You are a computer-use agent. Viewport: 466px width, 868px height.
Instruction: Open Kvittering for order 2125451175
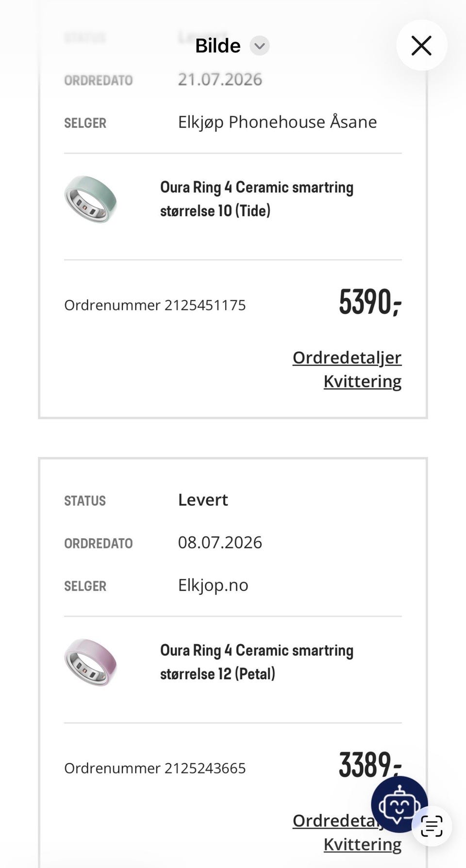(363, 382)
